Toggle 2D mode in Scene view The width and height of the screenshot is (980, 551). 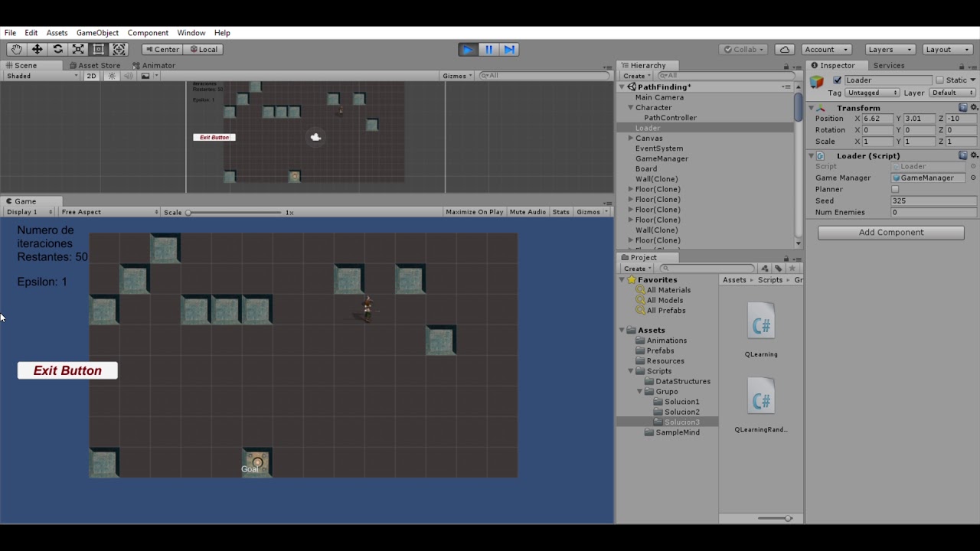click(91, 76)
